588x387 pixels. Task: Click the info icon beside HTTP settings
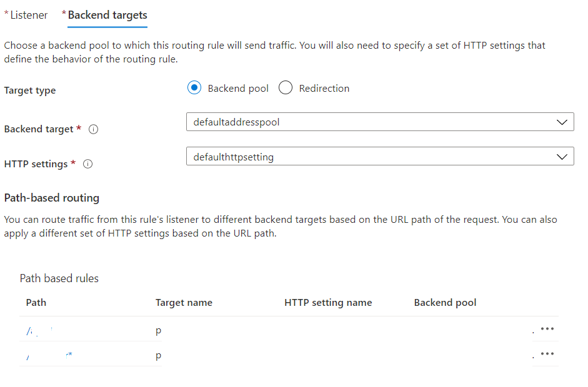click(87, 164)
